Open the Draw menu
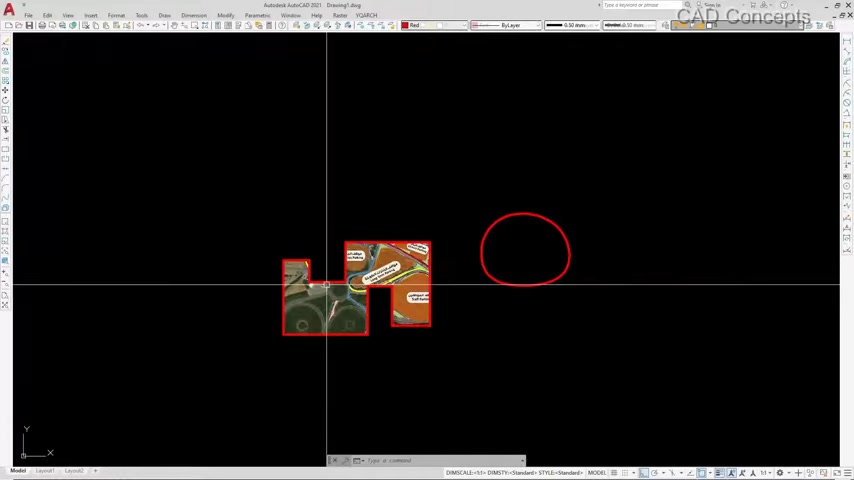This screenshot has width=854, height=480. pos(164,15)
